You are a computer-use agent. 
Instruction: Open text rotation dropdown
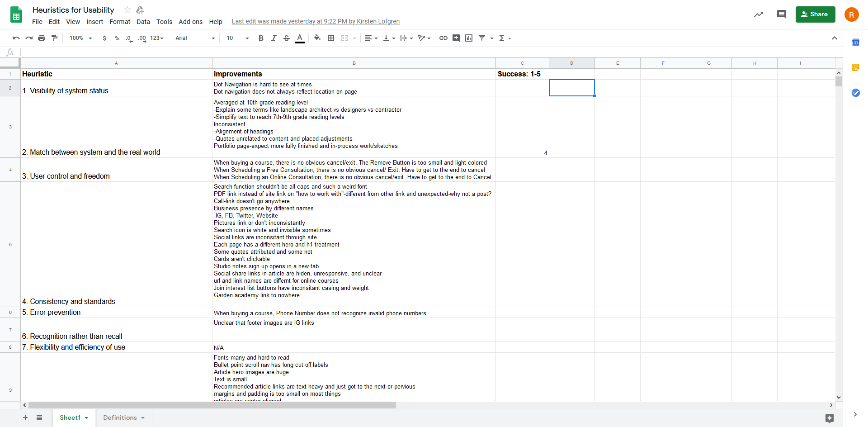tap(424, 38)
